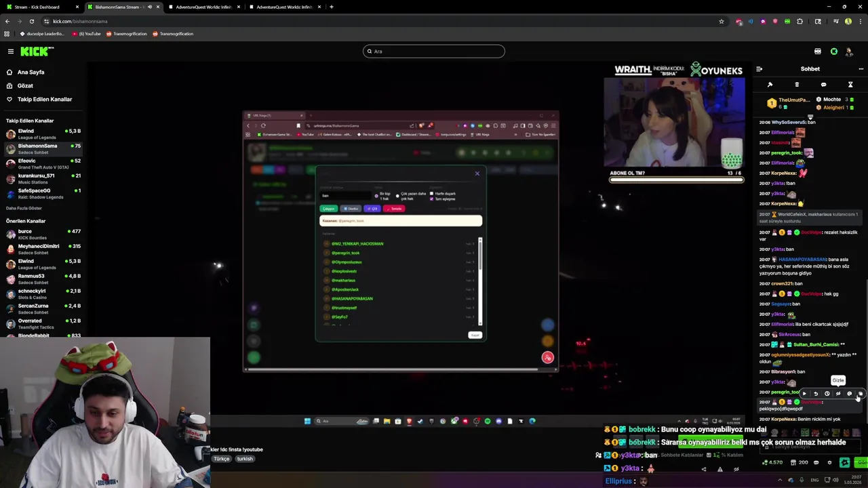Open Overrated Teamfight Tactics channel
Image resolution: width=868 pixels, height=488 pixels.
(43, 323)
